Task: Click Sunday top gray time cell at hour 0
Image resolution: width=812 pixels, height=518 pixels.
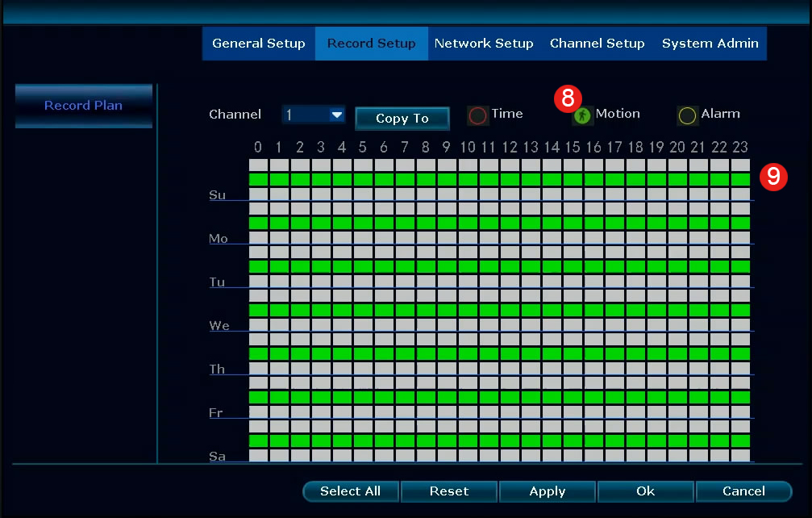Action: coord(258,165)
